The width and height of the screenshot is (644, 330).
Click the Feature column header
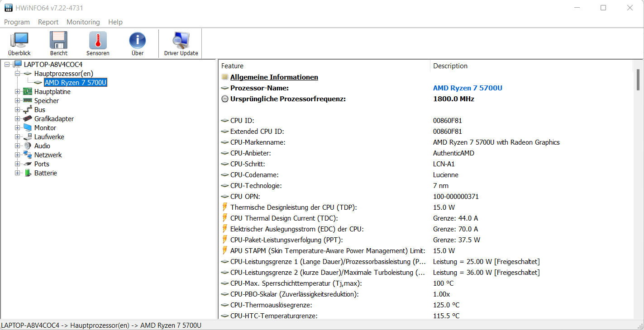coord(324,66)
